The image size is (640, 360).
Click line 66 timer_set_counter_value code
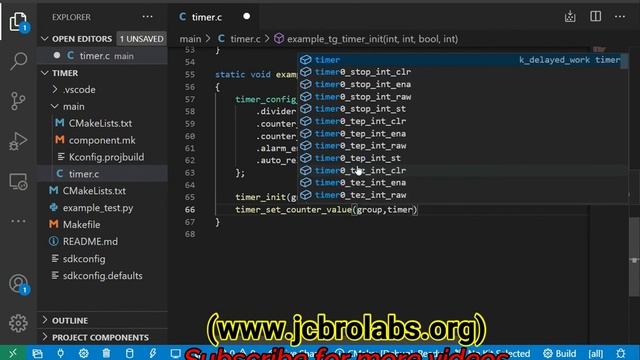pos(326,209)
